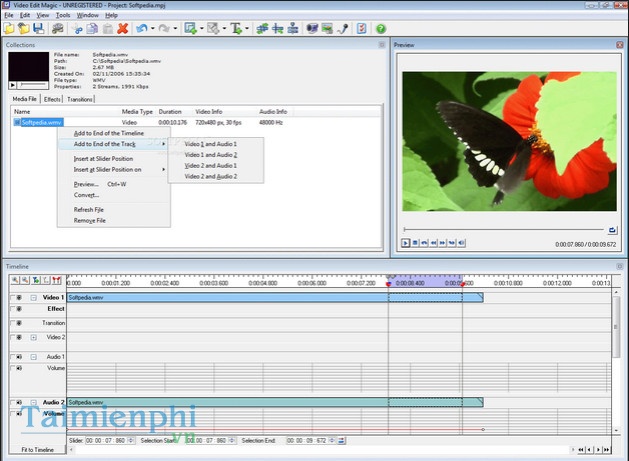The width and height of the screenshot is (629, 461).
Task: Choose Preview... in the context menu
Action: coord(114,184)
